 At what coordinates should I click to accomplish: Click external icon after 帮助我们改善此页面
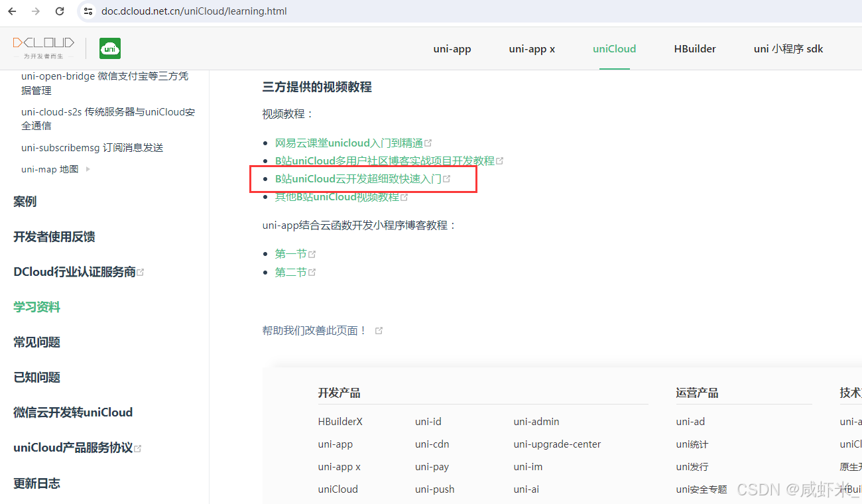pos(379,330)
